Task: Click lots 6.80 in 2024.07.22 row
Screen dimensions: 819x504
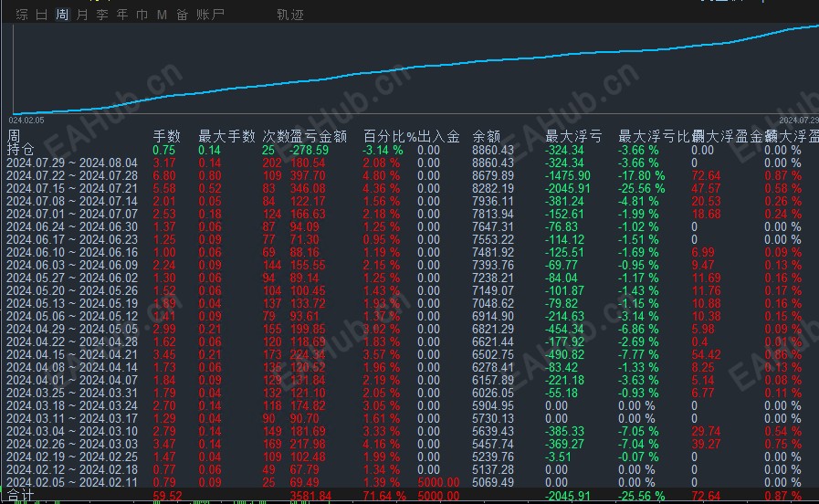Action: pos(164,176)
